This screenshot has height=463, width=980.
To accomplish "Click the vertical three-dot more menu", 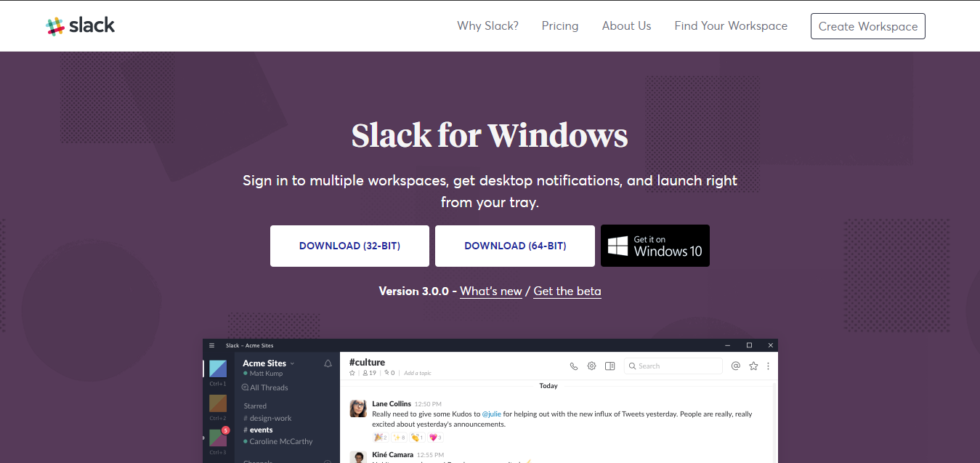I will (x=768, y=366).
